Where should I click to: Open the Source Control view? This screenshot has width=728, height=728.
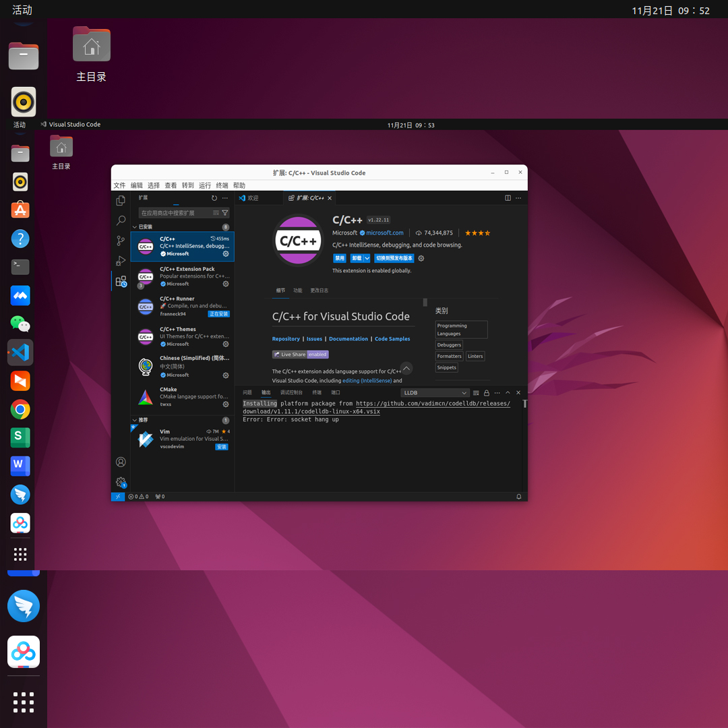pyautogui.click(x=121, y=241)
